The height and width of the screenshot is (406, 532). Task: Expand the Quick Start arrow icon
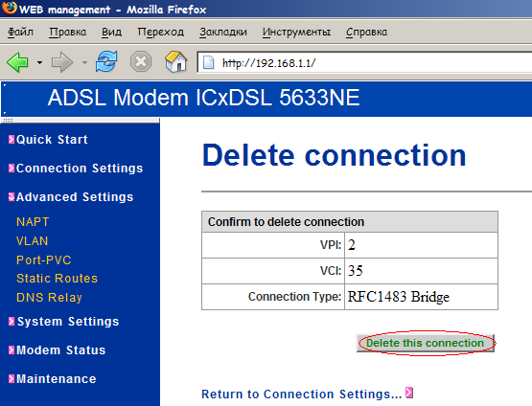coord(12,139)
